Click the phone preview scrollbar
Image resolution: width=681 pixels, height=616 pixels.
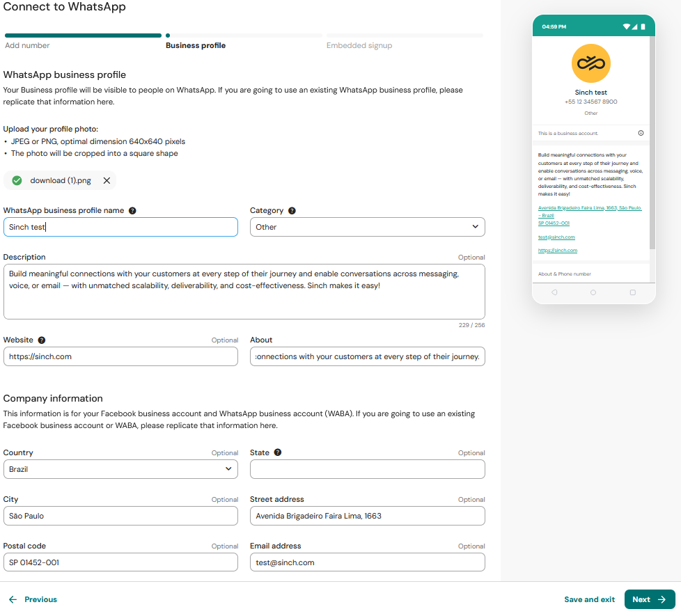click(x=652, y=143)
